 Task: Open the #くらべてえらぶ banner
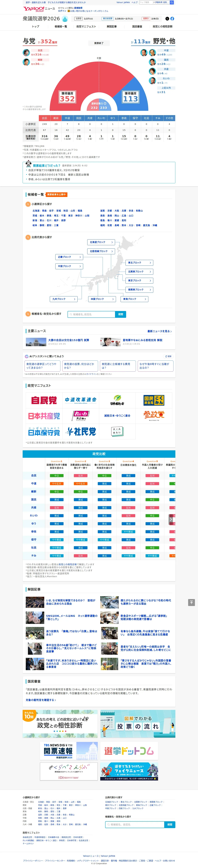69,771
